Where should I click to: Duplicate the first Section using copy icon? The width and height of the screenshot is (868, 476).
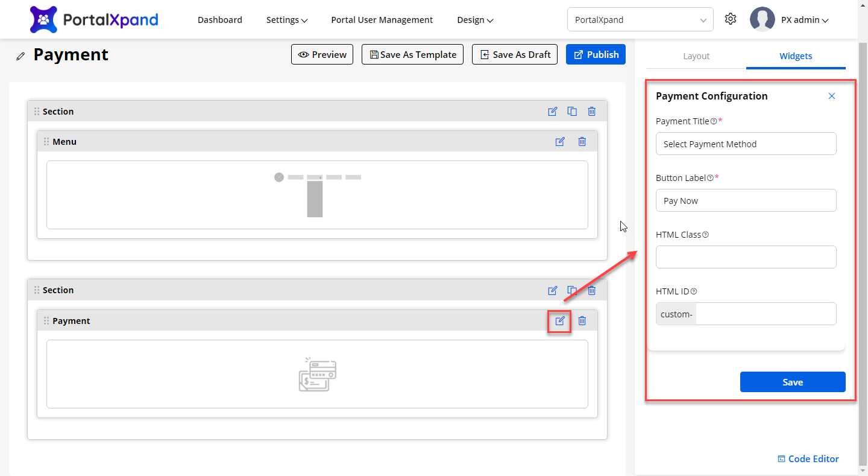[x=572, y=112]
